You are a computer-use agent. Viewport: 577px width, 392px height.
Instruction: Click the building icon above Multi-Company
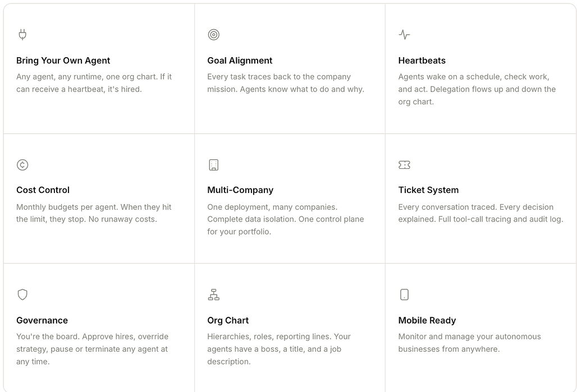pos(213,165)
